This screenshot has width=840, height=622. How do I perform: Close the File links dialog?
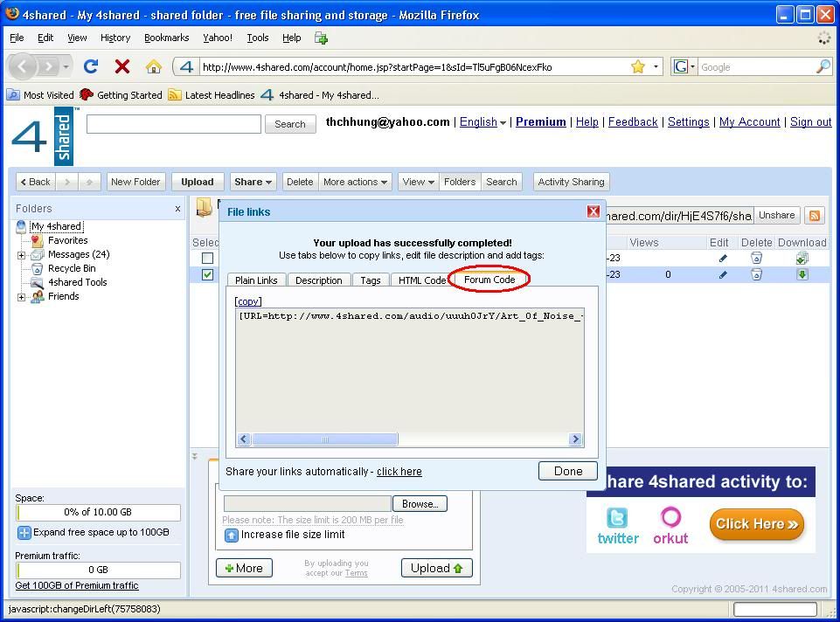coord(593,211)
